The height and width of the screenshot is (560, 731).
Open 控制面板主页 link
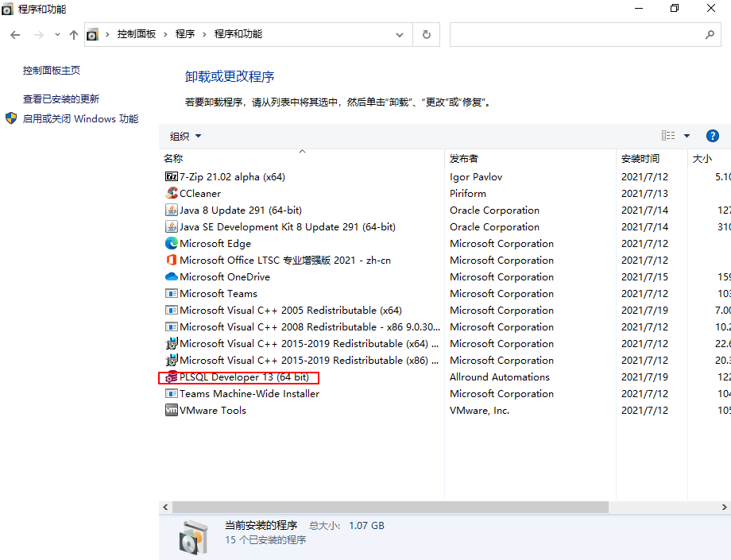click(x=52, y=71)
